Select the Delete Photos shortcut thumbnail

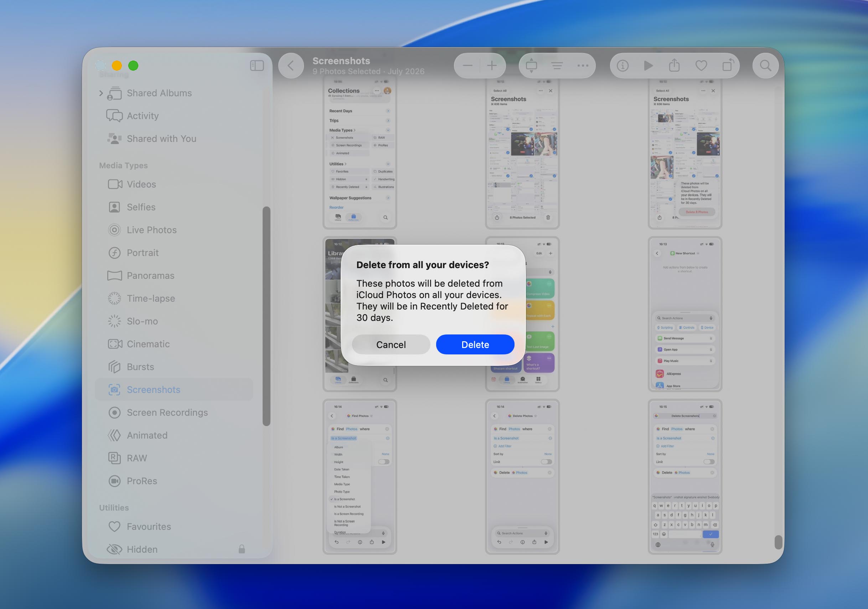pyautogui.click(x=522, y=477)
